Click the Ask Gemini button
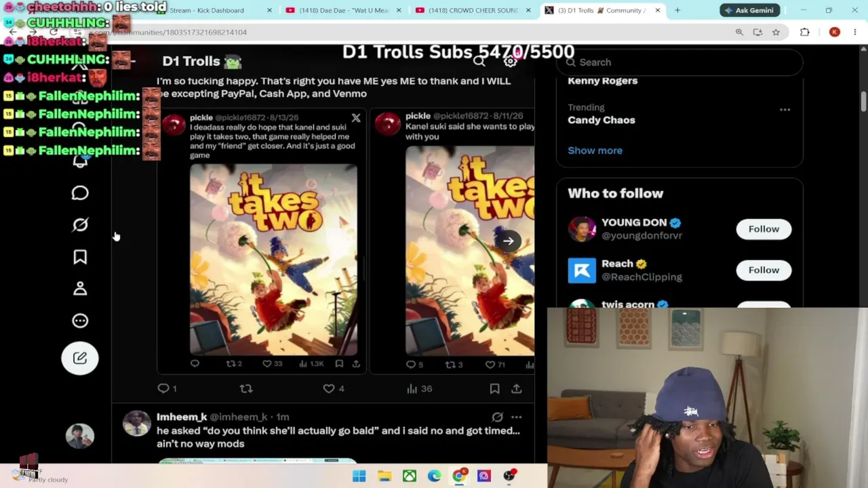 coord(749,10)
